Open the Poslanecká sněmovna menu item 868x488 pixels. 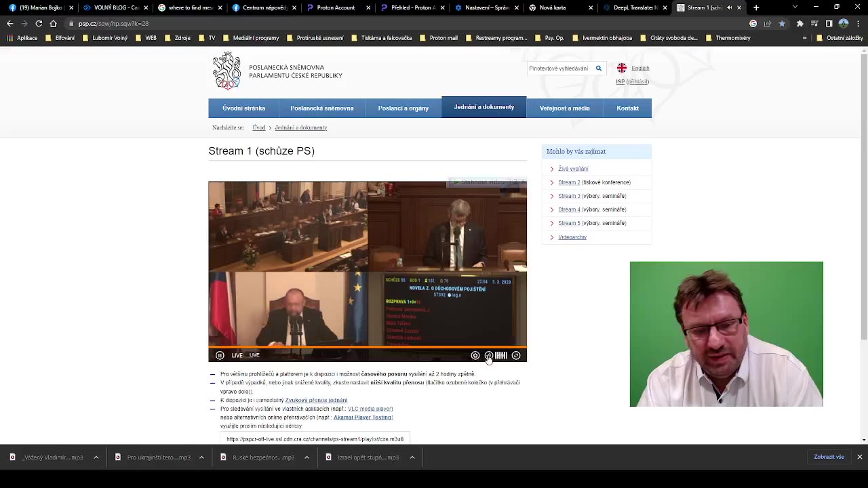pyautogui.click(x=322, y=108)
